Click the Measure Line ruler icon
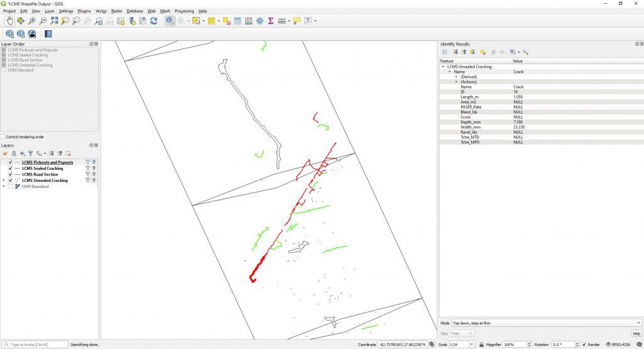Screen dimensions: 644x349 (x=282, y=21)
